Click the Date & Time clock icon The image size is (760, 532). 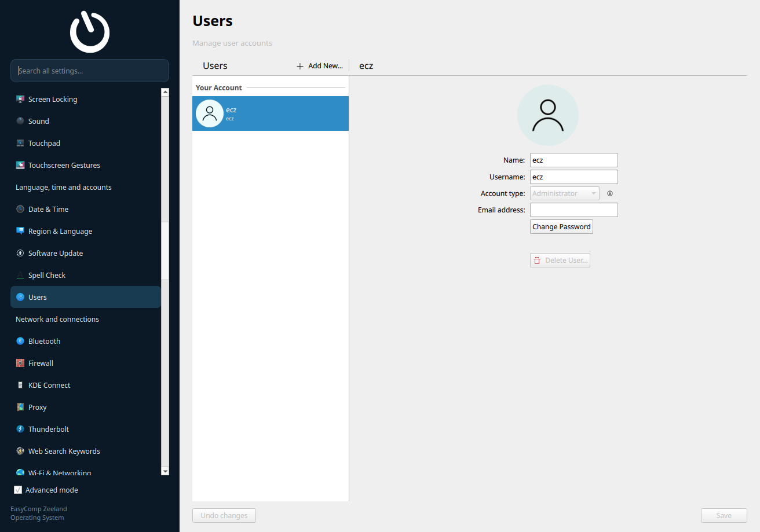pos(20,209)
